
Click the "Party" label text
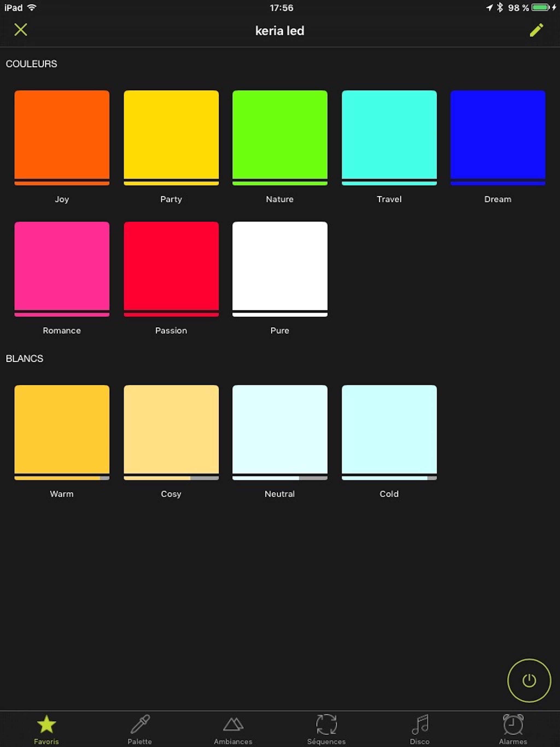coord(171,199)
